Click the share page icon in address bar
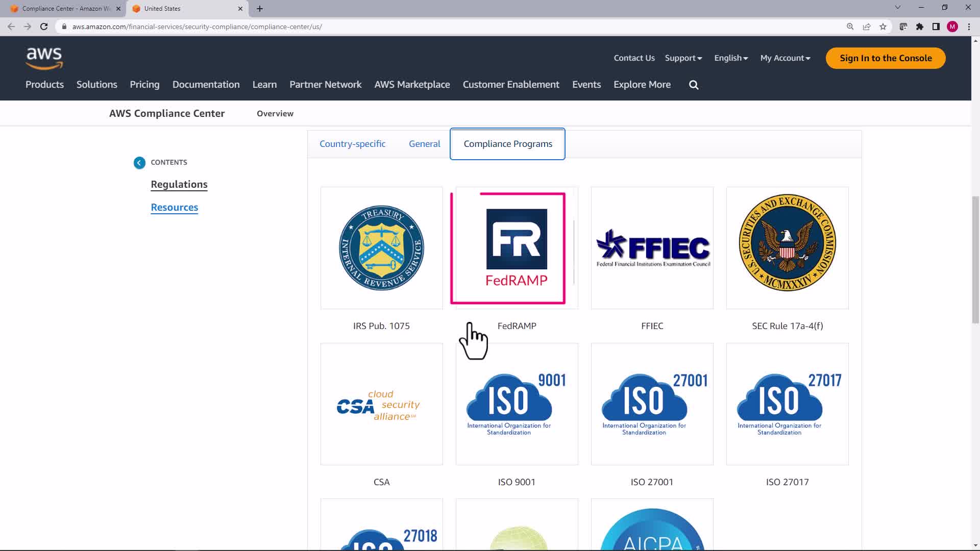The width and height of the screenshot is (980, 551). pyautogui.click(x=867, y=27)
